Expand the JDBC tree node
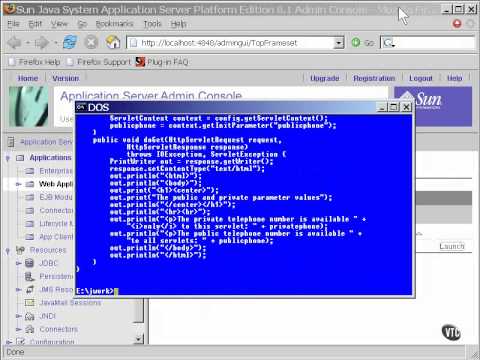Image resolution: width=480 pixels, height=360 pixels. click(x=19, y=263)
